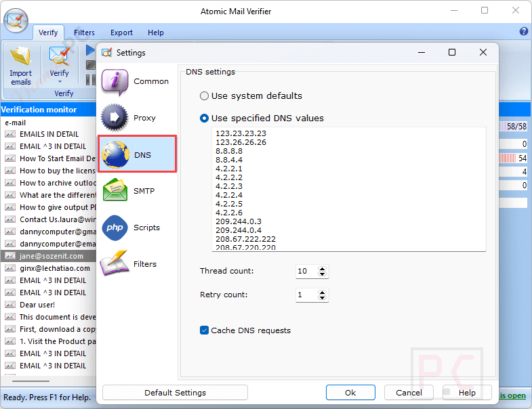Click the verification list horizontal scrollbar
The image size is (532, 409).
pyautogui.click(x=31, y=381)
